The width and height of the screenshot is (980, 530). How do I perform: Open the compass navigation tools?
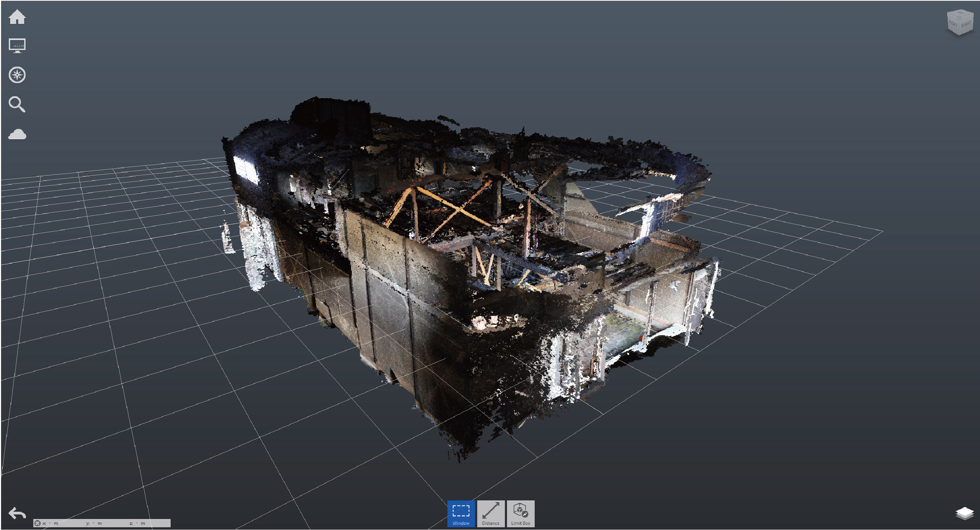pos(17,75)
